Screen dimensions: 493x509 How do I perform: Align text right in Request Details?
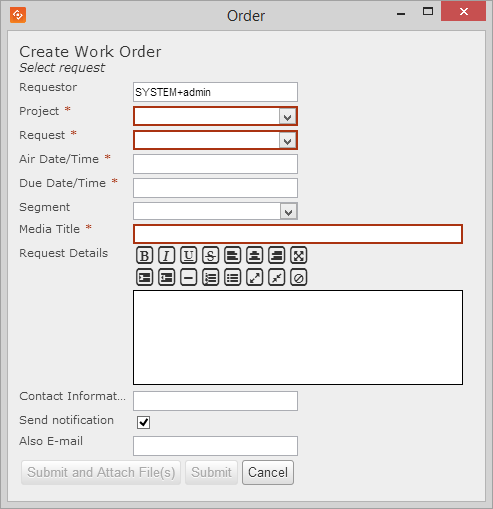pos(276,256)
